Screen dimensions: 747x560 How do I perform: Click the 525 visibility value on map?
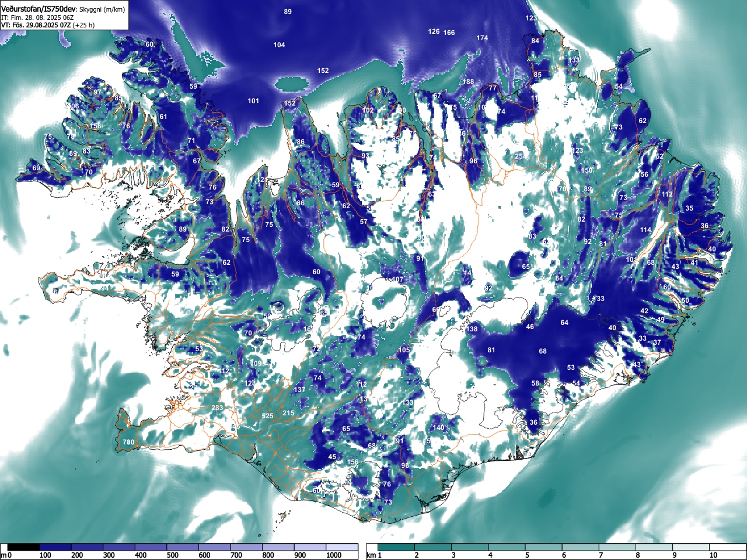pyautogui.click(x=267, y=416)
